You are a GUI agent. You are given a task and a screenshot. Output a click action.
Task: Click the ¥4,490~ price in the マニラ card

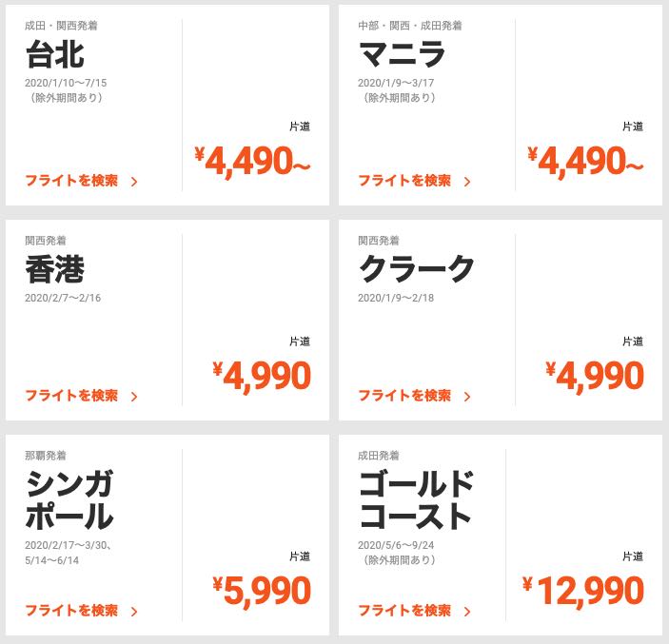coord(585,162)
